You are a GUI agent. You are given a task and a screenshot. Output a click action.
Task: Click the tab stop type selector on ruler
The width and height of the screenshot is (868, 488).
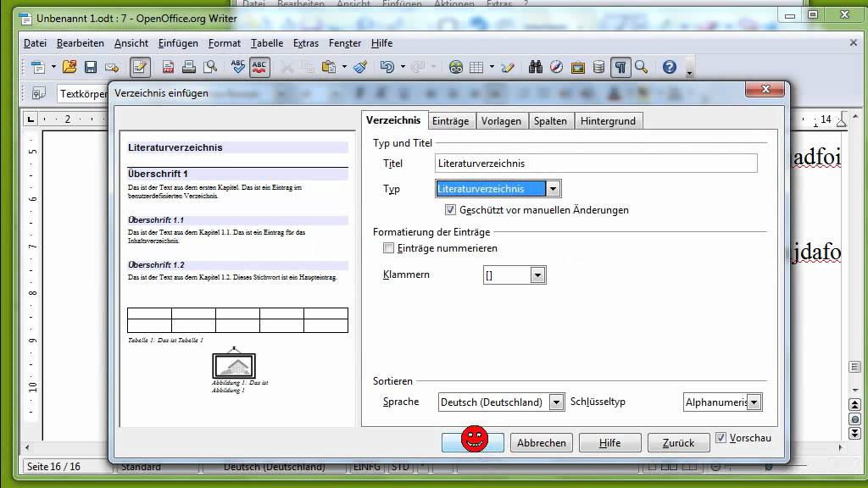click(31, 119)
